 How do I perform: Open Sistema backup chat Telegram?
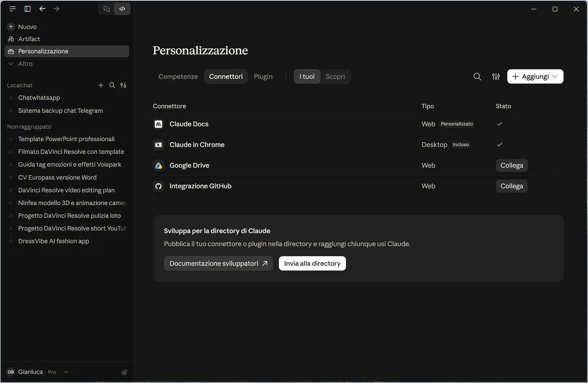pyautogui.click(x=60, y=110)
